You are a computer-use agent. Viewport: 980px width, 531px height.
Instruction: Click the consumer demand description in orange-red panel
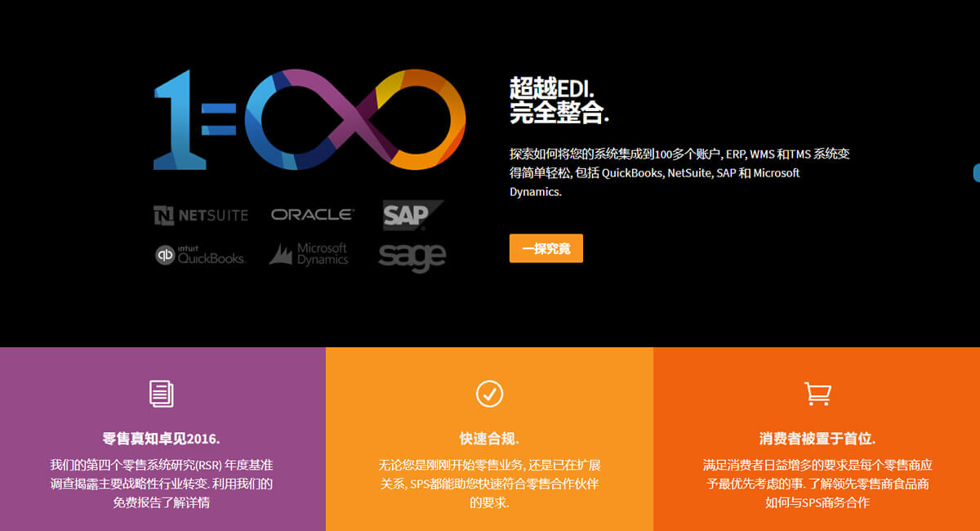point(817,483)
